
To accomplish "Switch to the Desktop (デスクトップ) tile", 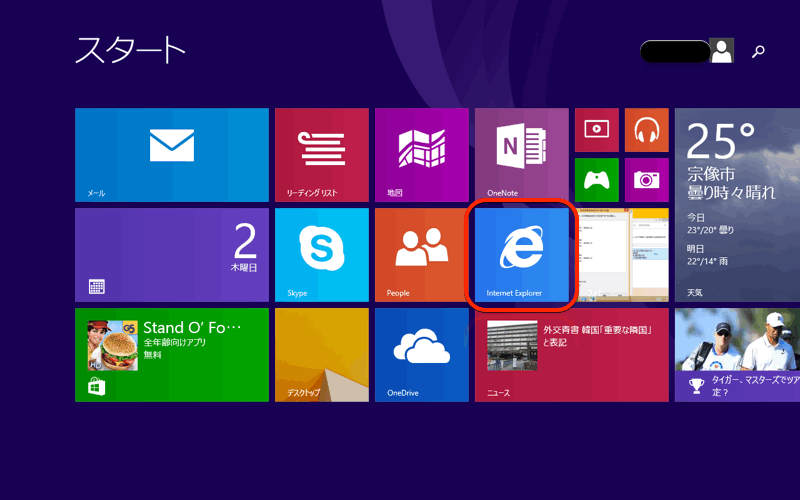I will tap(321, 355).
